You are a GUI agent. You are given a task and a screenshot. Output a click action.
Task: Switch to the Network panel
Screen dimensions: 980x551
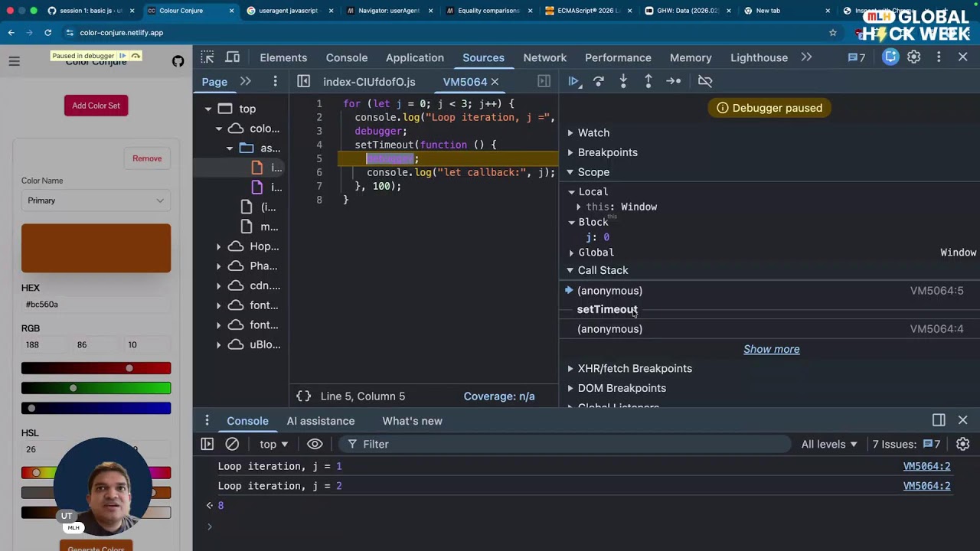pos(545,57)
